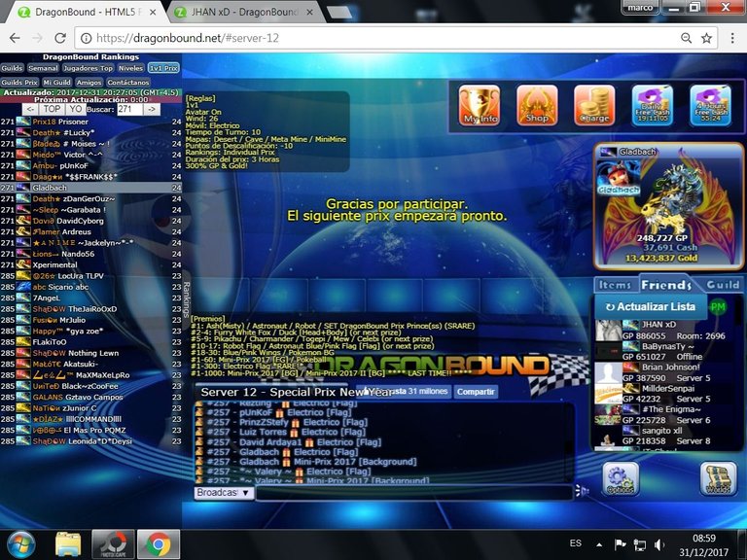Click the chat send icon beside input
The width and height of the screenshot is (747, 560).
[582, 490]
